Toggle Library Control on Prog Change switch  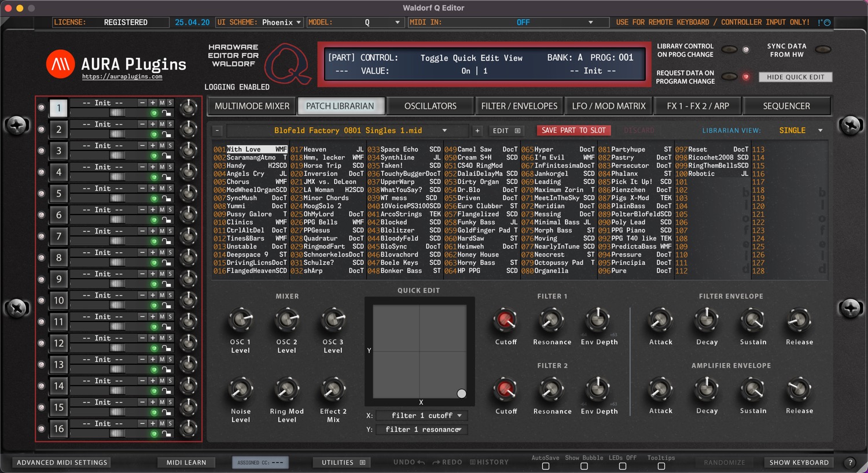click(x=729, y=50)
